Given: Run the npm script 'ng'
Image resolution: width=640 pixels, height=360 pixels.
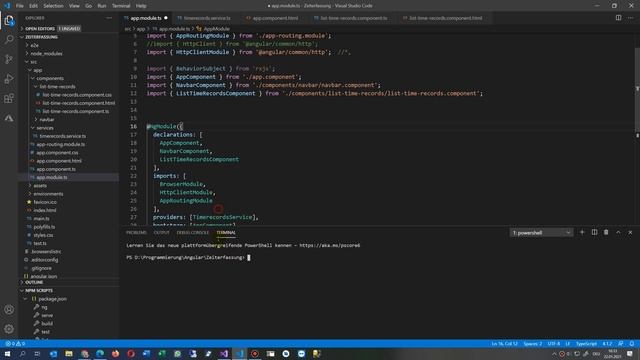Looking at the screenshot, I should coord(44,307).
